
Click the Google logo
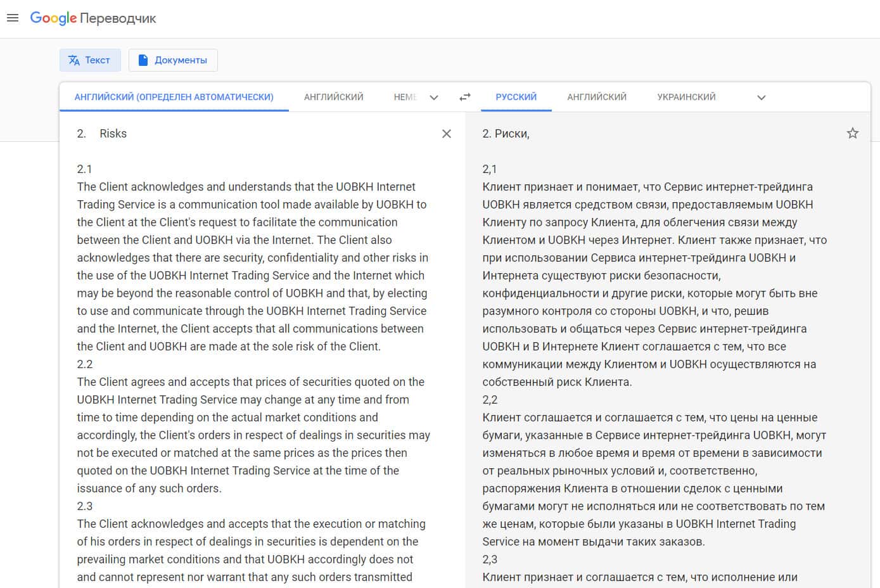point(53,18)
